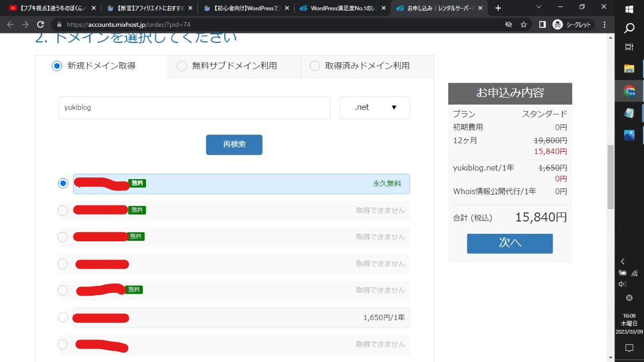Open File Explorer from taskbar

point(630,69)
